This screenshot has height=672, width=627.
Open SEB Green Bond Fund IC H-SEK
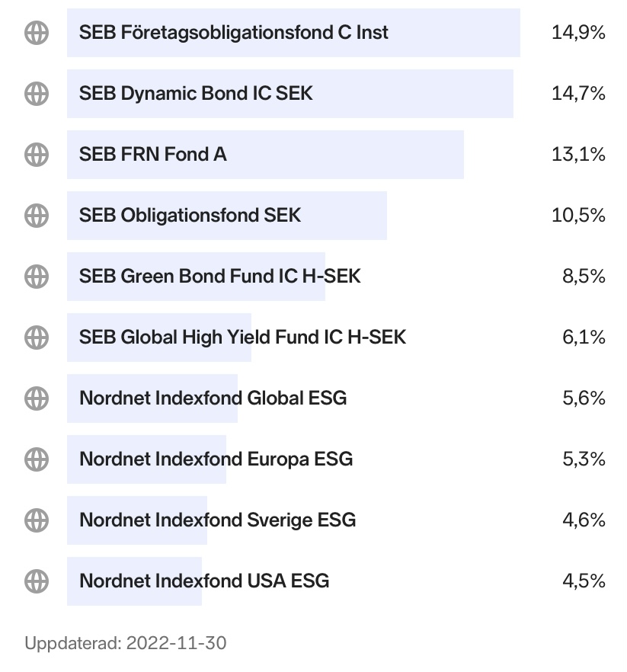pyautogui.click(x=219, y=276)
